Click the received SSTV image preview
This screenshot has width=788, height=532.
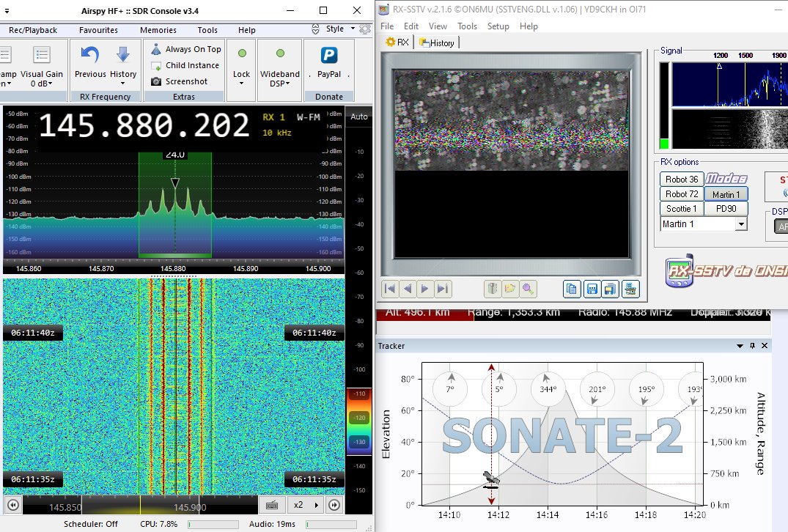512,163
